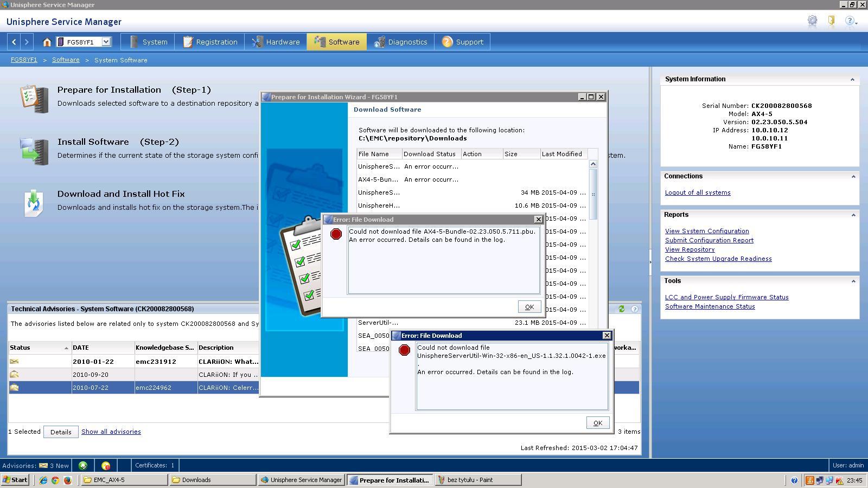The height and width of the screenshot is (488, 868).
Task: Click the Prepare for Installation checklist icon
Action: click(35, 98)
